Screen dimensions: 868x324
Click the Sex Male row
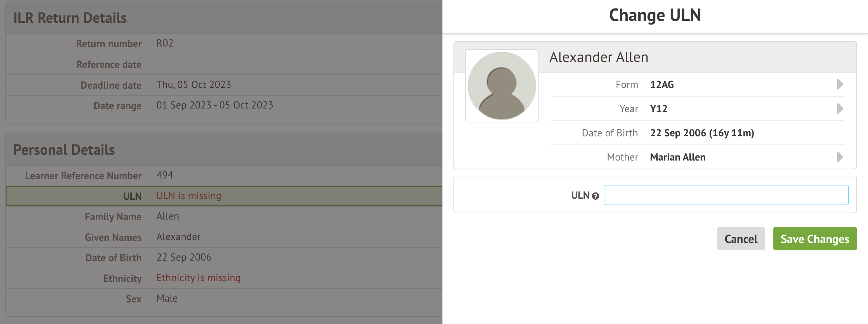[x=224, y=299]
